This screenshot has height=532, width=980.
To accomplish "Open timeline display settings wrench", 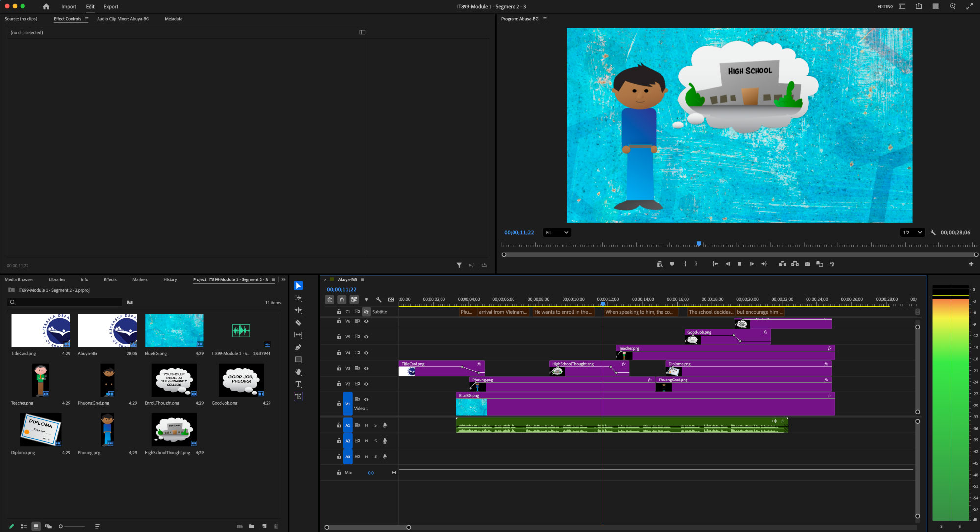I will click(x=378, y=299).
